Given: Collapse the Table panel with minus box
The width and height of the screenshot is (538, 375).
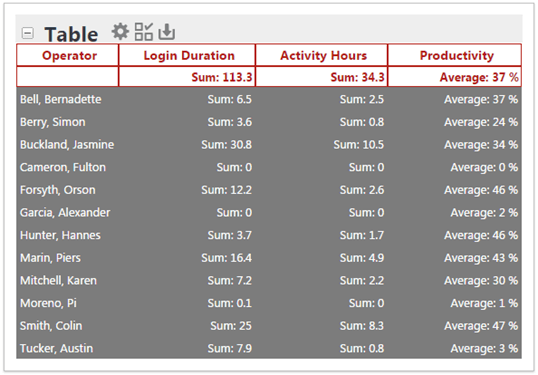Looking at the screenshot, I should pos(28,33).
